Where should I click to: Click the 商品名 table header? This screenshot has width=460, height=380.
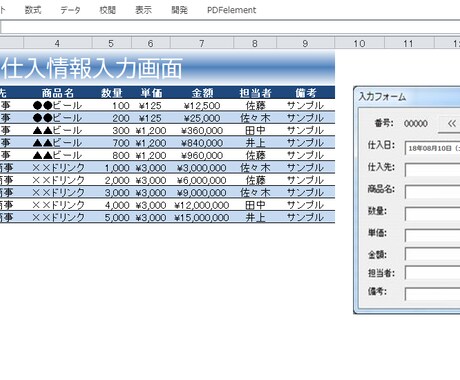point(58,93)
